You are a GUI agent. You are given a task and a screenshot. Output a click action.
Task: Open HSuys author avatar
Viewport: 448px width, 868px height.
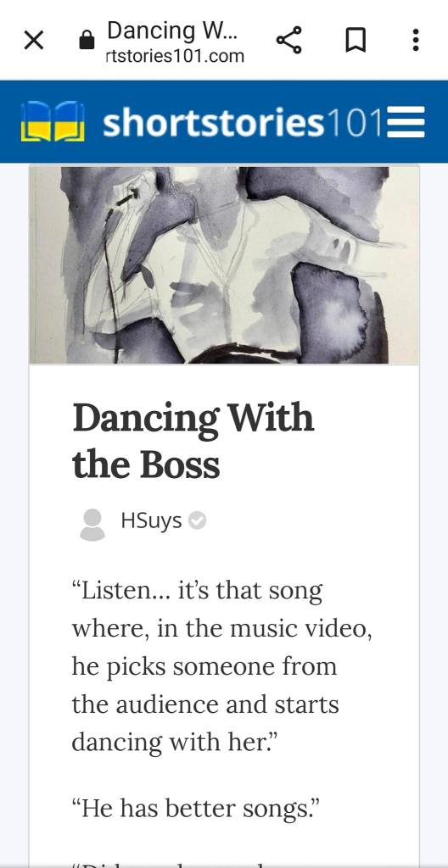click(x=92, y=524)
